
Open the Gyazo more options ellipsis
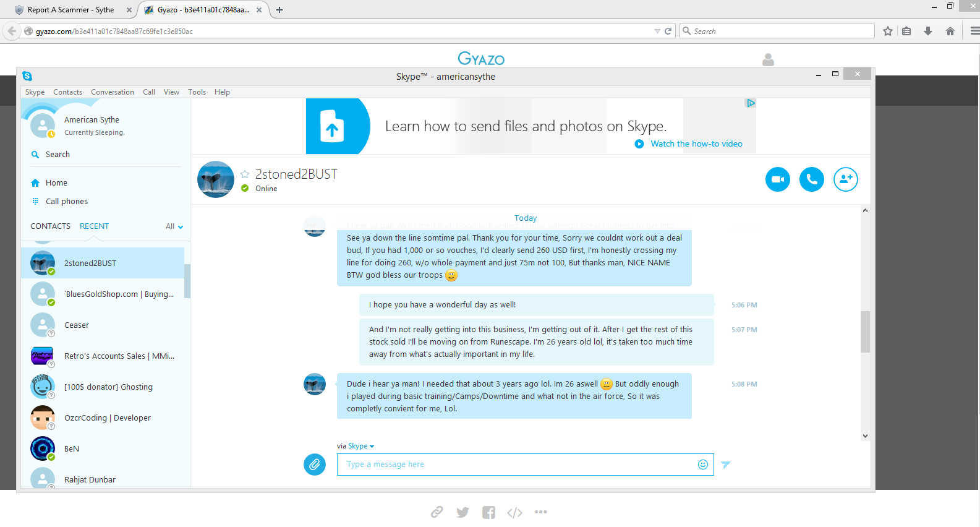(x=540, y=512)
